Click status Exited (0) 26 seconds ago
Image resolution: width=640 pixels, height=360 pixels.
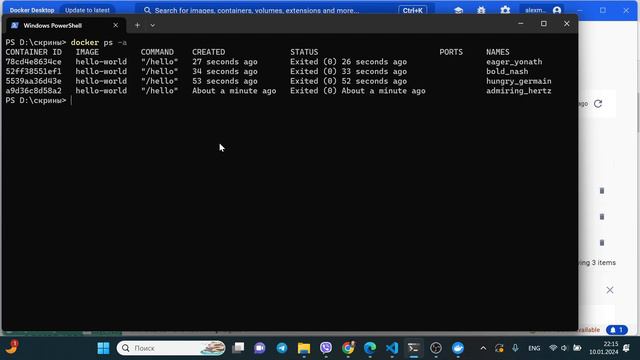(349, 62)
